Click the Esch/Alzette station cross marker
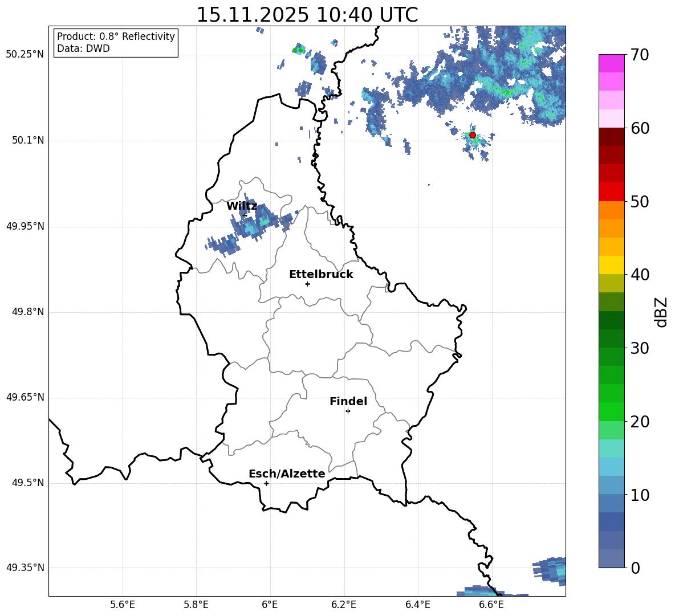Screen dimensions: 675x616 pos(266,483)
